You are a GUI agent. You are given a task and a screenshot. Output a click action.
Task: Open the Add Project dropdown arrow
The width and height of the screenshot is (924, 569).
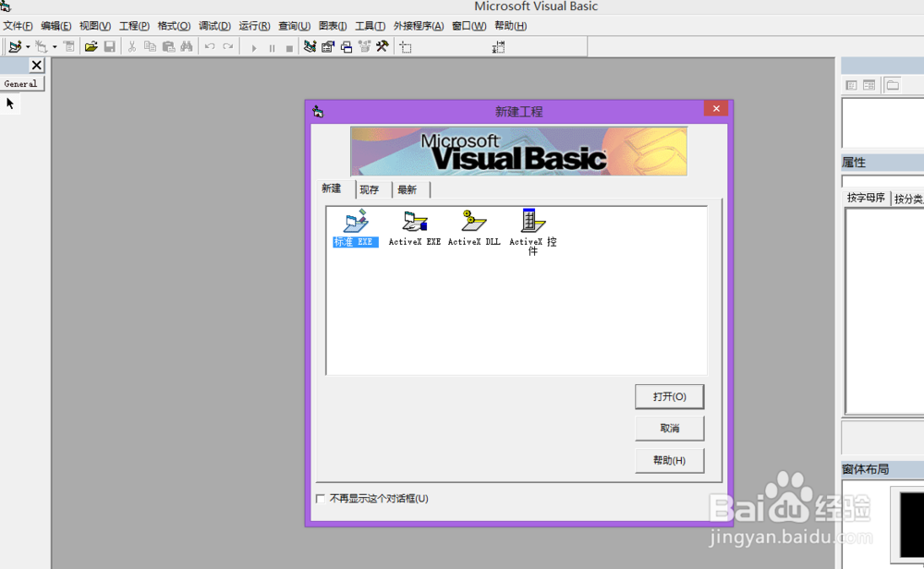[28, 47]
